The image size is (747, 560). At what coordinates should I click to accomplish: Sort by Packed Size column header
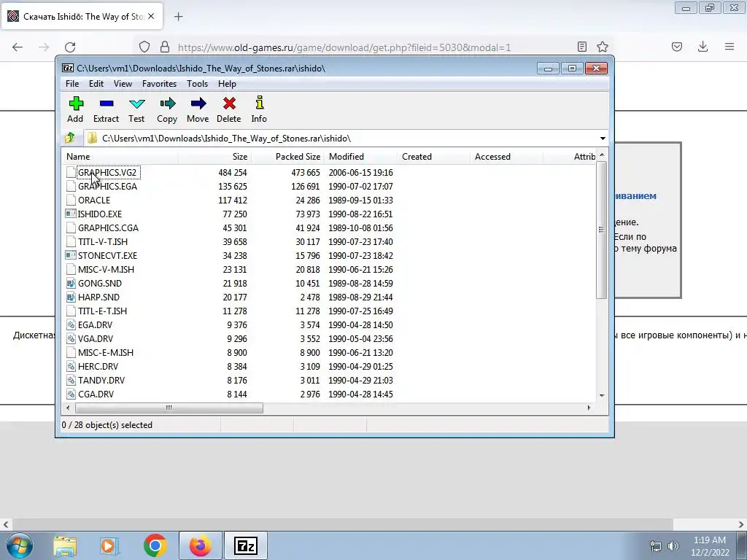coord(288,157)
